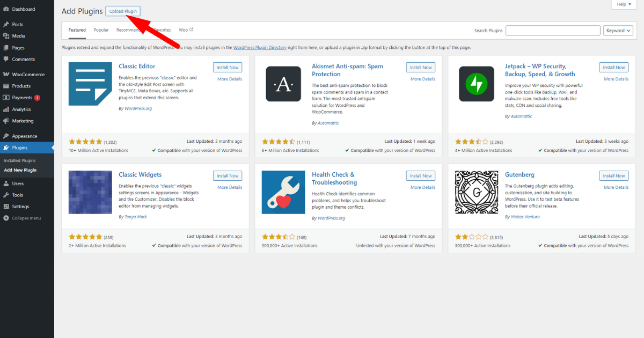Install Now for Health Check & Troubleshooting
This screenshot has height=338, width=644.
pos(421,176)
